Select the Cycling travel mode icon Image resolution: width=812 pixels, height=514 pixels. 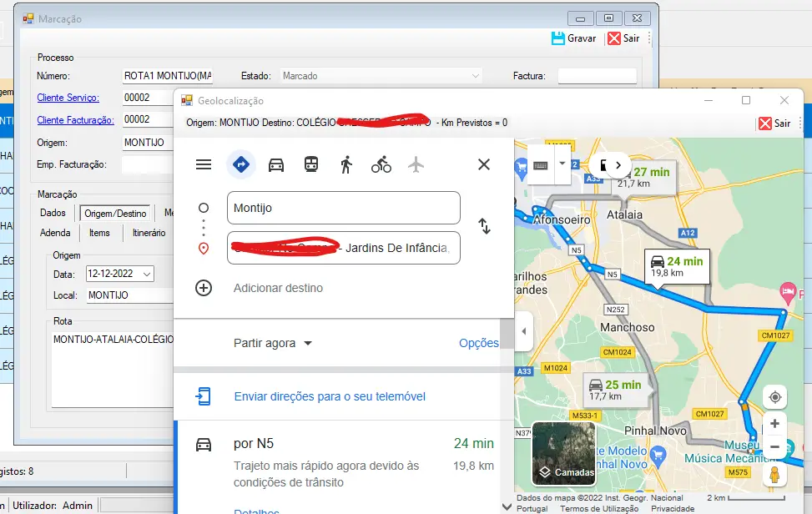(x=381, y=164)
